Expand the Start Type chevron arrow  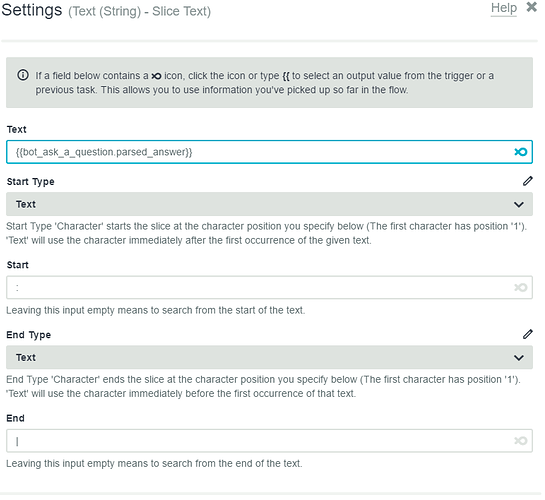point(519,204)
